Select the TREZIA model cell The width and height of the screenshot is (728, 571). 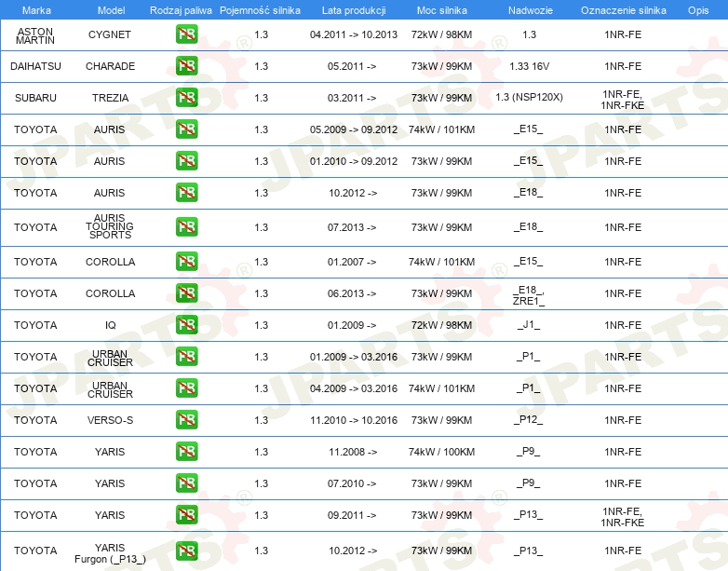point(110,98)
